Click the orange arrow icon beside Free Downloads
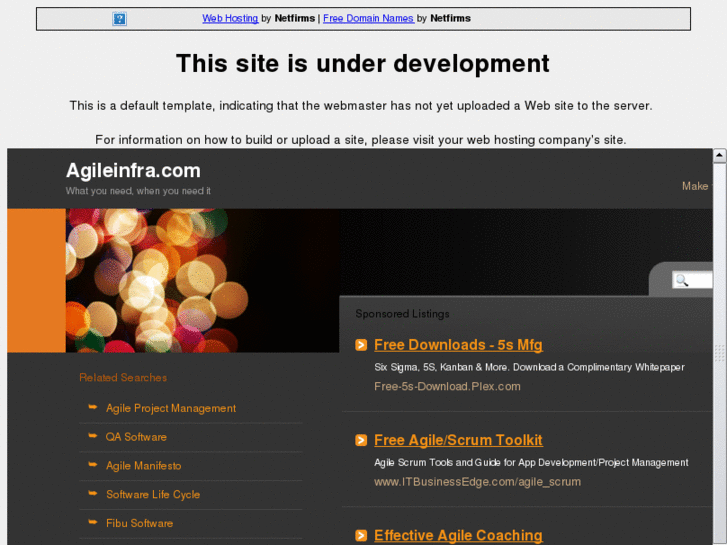Image resolution: width=727 pixels, height=545 pixels. pyautogui.click(x=361, y=345)
